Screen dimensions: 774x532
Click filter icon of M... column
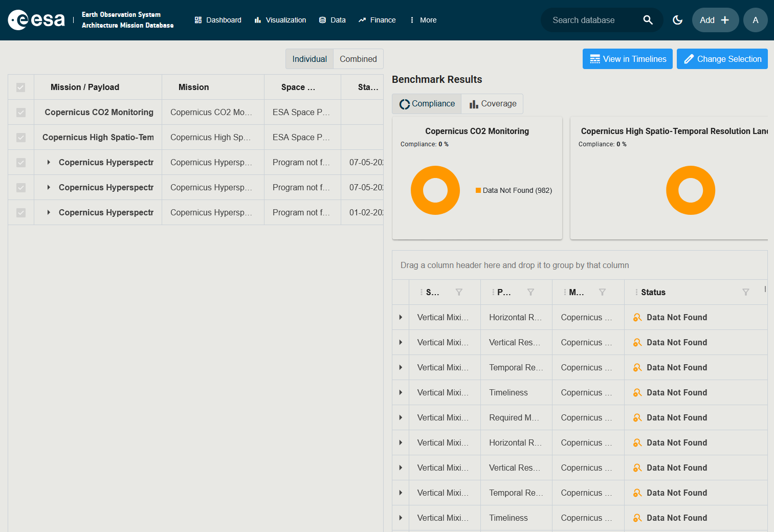(x=602, y=292)
